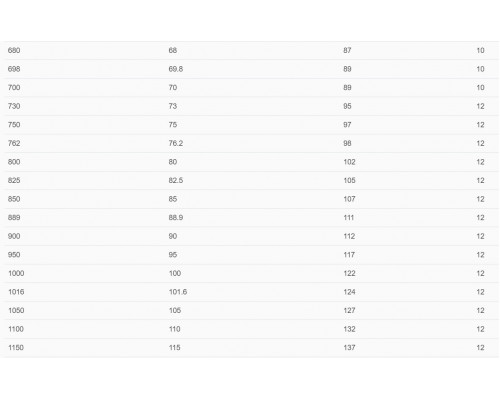Select the 101.6 value cell
This screenshot has height=400, width=500.
[178, 292]
